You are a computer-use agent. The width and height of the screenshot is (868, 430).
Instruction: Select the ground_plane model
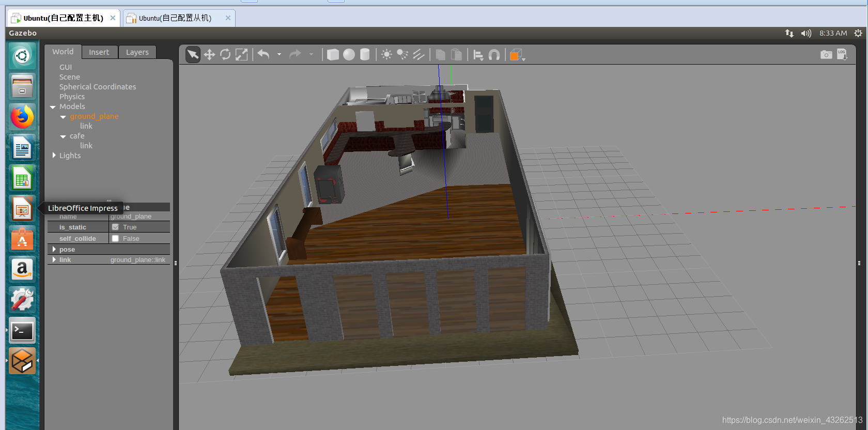point(94,116)
